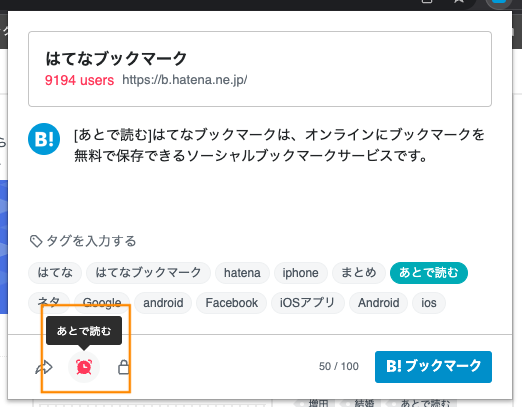This screenshot has width=522, height=407.
Task: Select the lowercase android tag chip
Action: coord(163,303)
